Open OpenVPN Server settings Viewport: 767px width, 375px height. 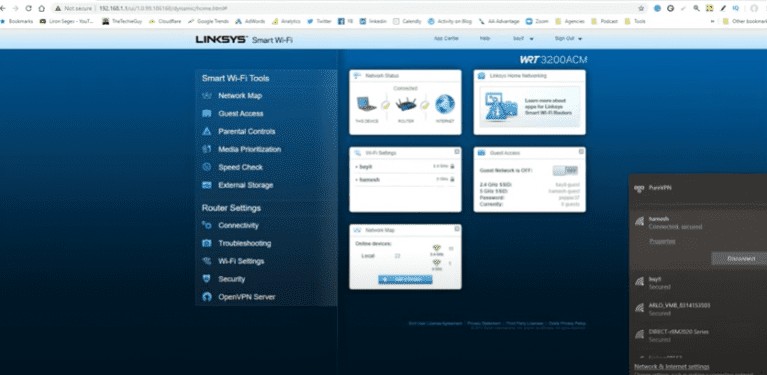[x=246, y=297]
